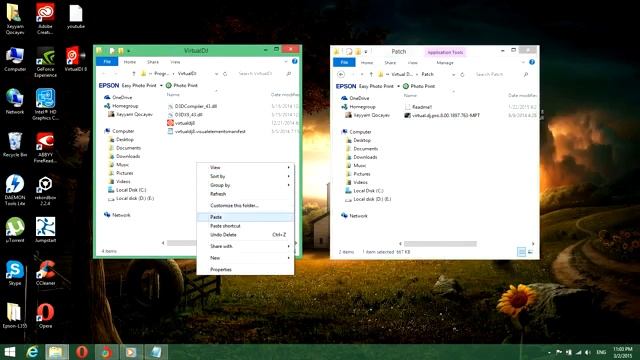Open the ABBYY FineReader desktop icon
Image resolution: width=640 pixels, height=360 pixels.
pos(45,147)
